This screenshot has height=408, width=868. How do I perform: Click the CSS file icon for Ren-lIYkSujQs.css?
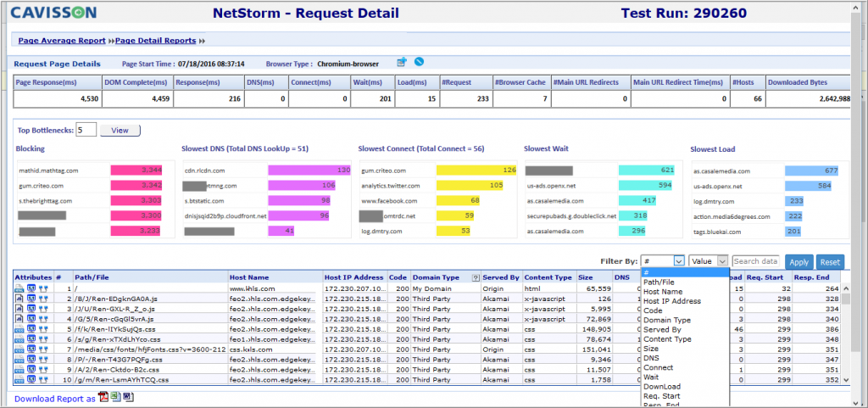20,329
